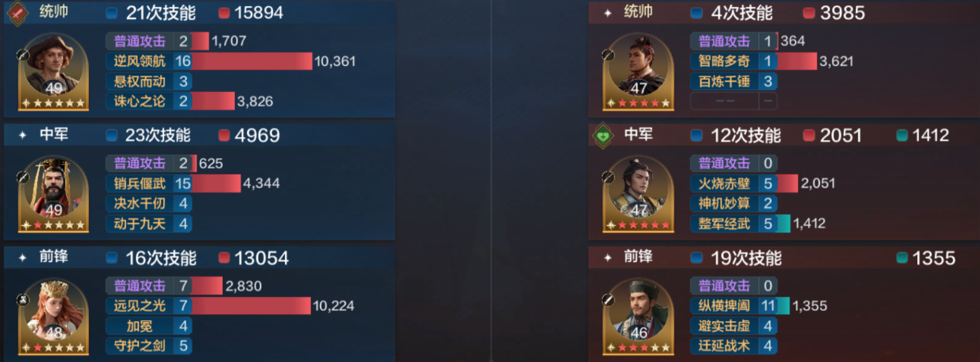Select the 整军经武 healing skill label
Viewport: 980px width, 362px height.
coord(724,224)
